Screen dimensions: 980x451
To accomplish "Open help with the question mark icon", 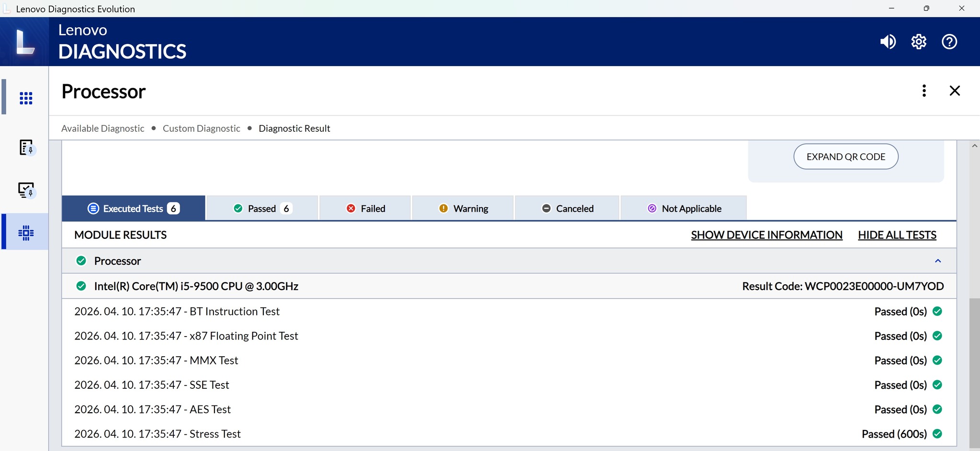I will 949,42.
